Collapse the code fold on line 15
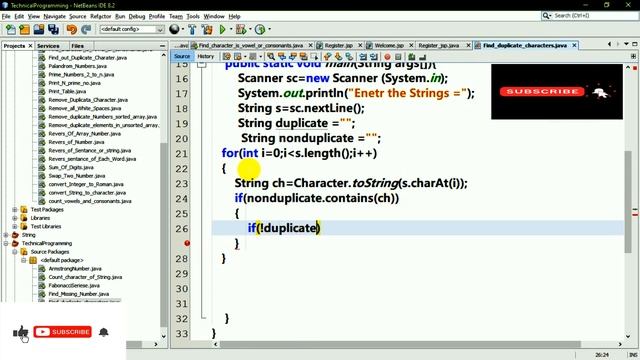This screenshot has width=640, height=360. 202,64
